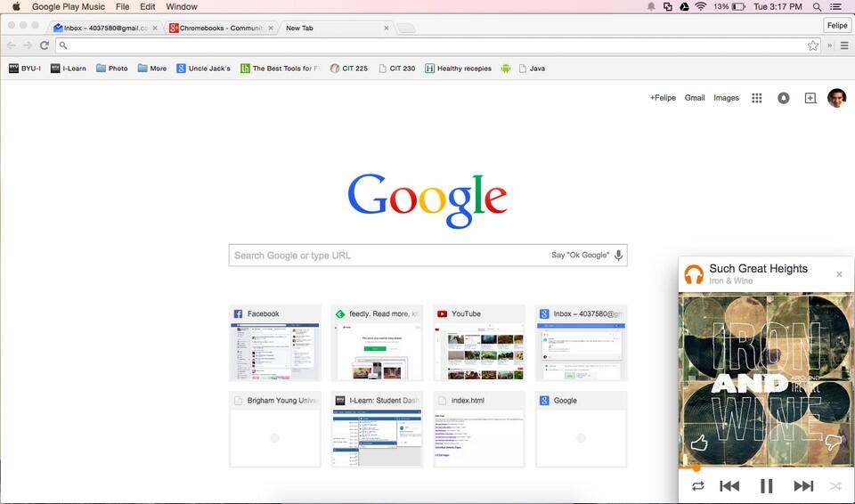
Task: Open the CIT 230 bookmark
Action: point(397,69)
